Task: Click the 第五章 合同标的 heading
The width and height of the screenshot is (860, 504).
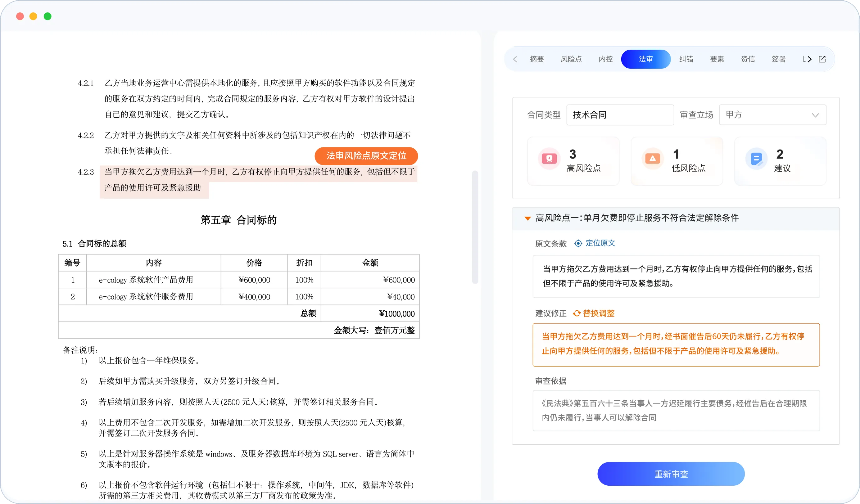Action: (x=238, y=220)
